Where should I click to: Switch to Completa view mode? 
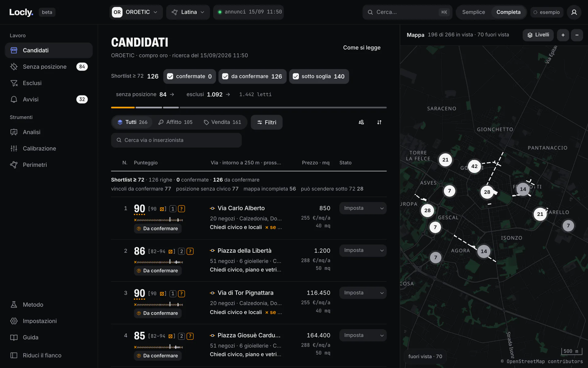coord(508,12)
